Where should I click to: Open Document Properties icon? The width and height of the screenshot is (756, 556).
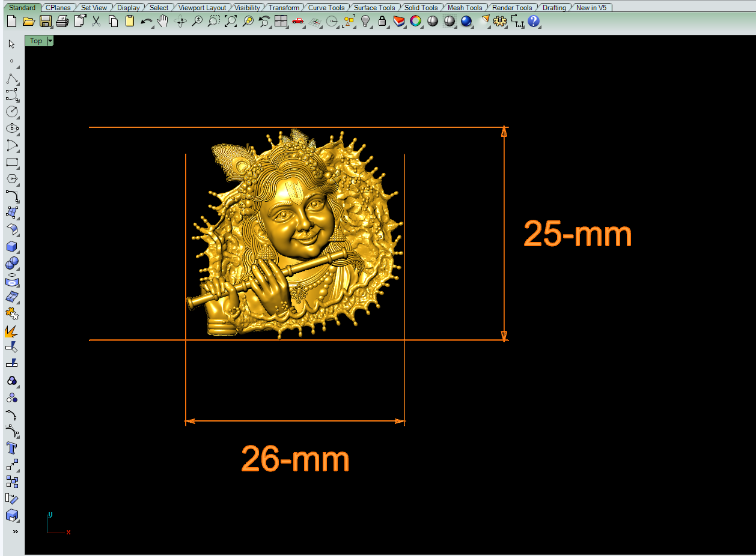(x=79, y=21)
